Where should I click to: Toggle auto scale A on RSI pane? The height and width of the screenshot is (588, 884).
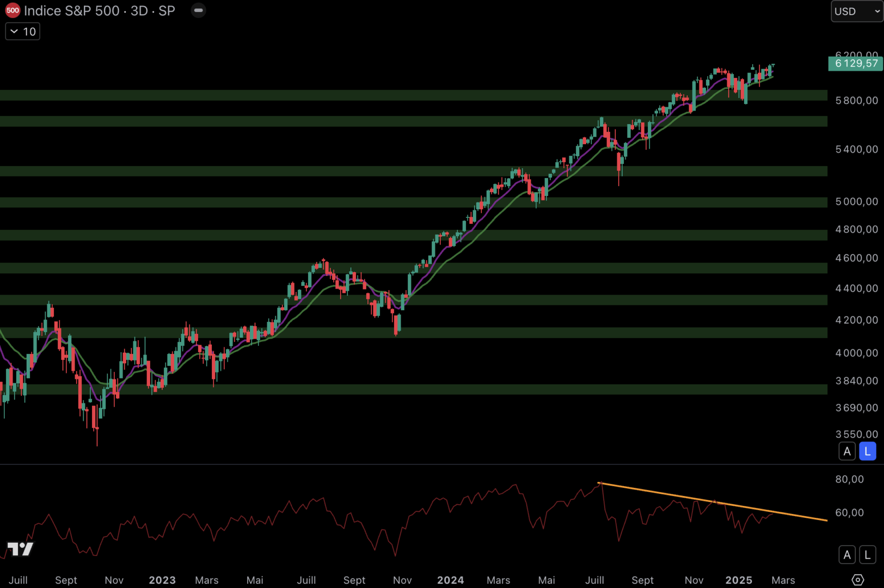click(847, 555)
